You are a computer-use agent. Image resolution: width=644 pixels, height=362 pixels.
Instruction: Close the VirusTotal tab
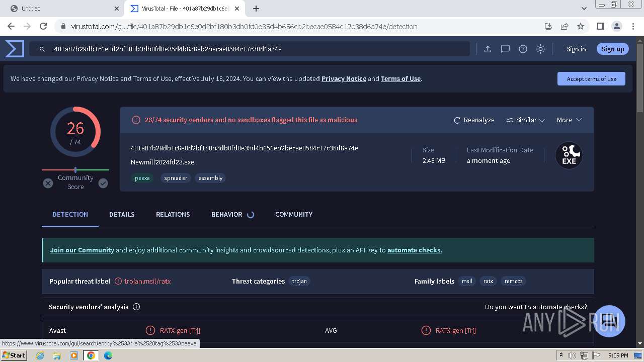237,9
